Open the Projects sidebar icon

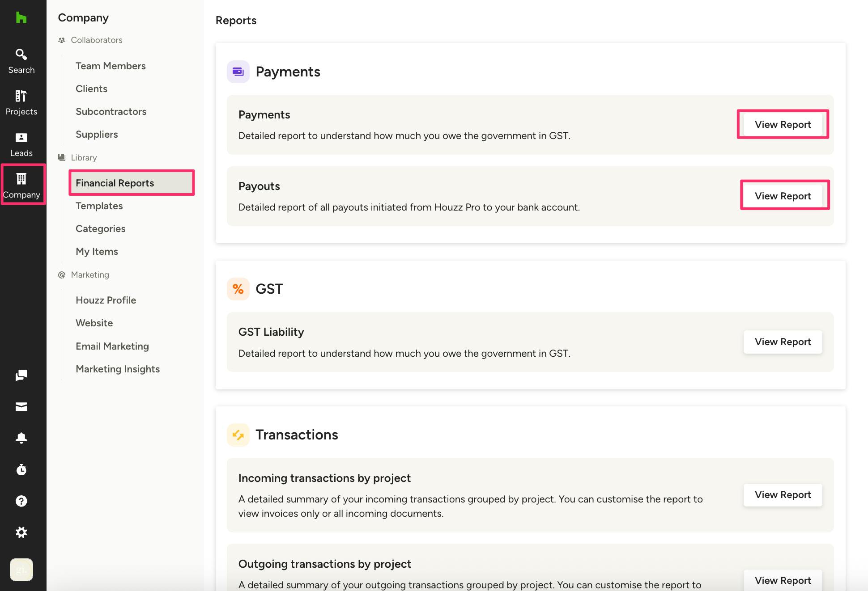tap(21, 103)
